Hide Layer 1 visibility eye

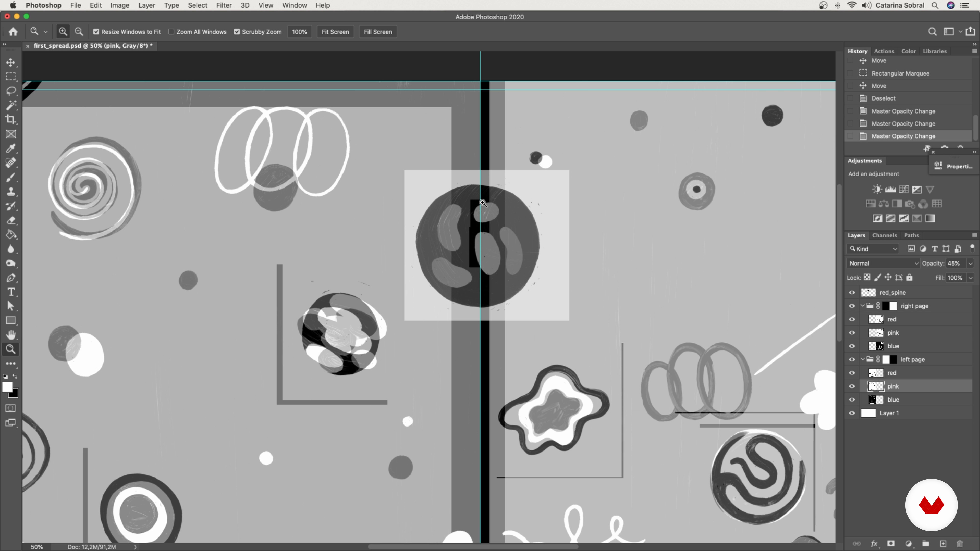coord(852,413)
